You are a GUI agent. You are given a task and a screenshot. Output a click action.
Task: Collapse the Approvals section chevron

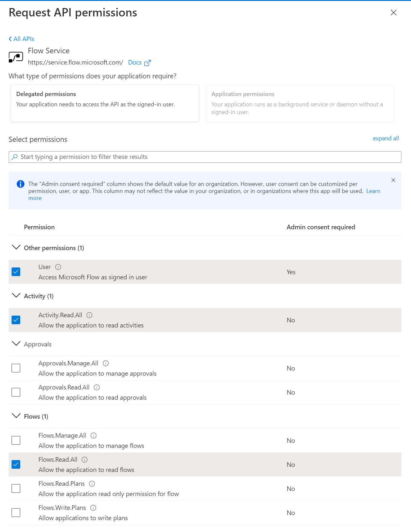(x=16, y=344)
